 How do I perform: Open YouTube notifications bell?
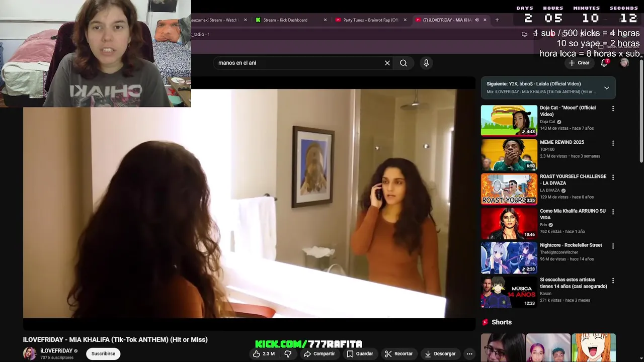point(605,63)
